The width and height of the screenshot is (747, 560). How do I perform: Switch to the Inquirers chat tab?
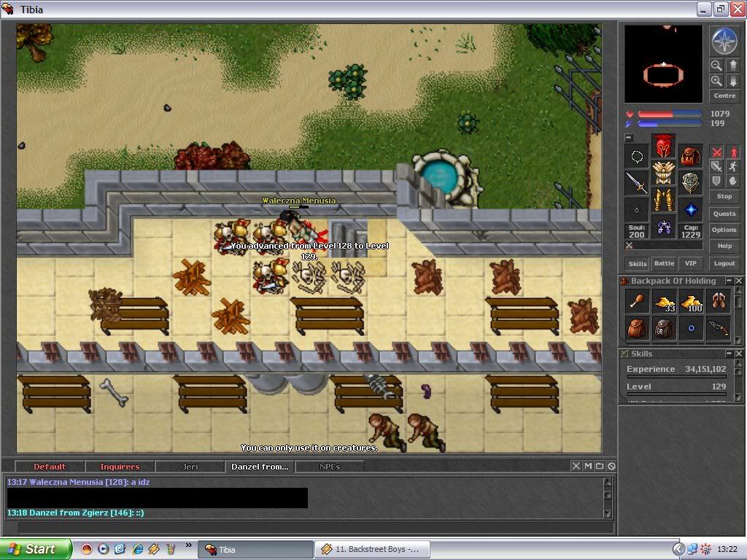pos(120,467)
